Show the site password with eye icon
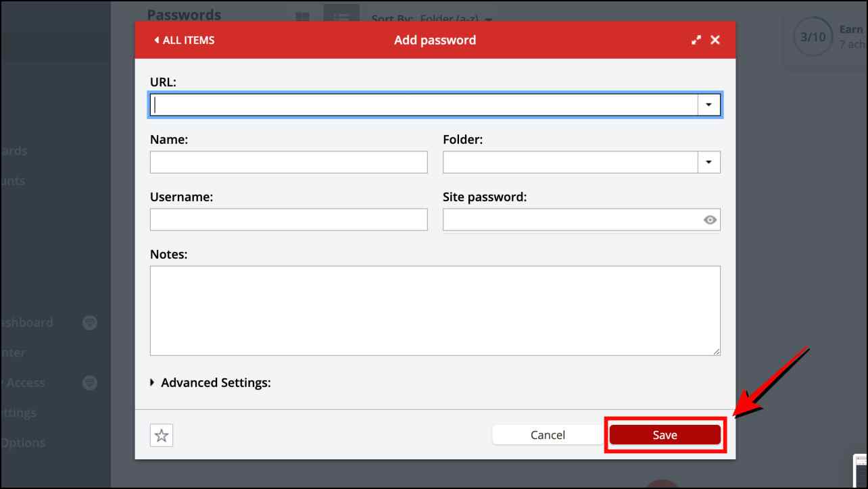The height and width of the screenshot is (489, 868). [710, 220]
